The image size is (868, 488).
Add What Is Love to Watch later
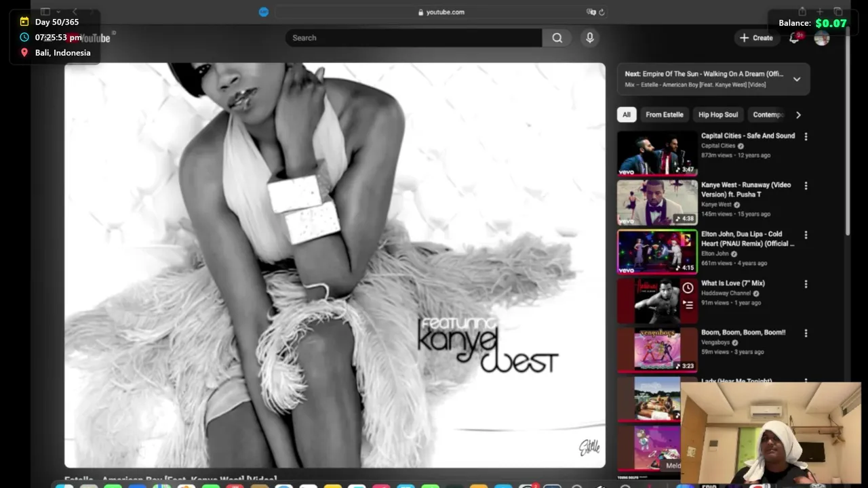[688, 288]
